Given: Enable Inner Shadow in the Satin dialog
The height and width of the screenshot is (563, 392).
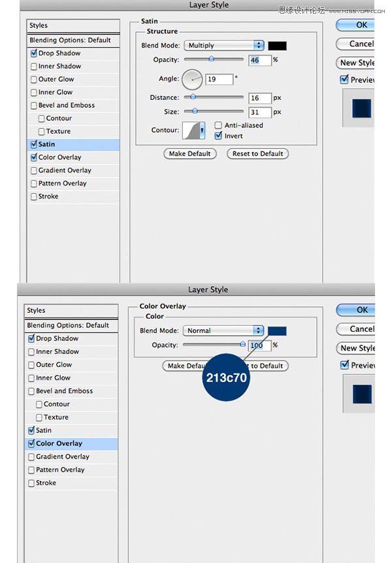Looking at the screenshot, I should tap(34, 67).
